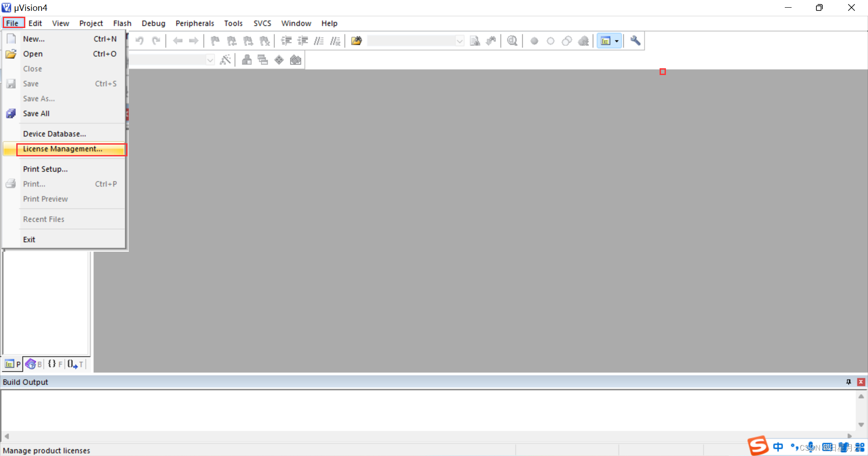Open the File menu
The width and height of the screenshot is (868, 456).
pos(13,23)
